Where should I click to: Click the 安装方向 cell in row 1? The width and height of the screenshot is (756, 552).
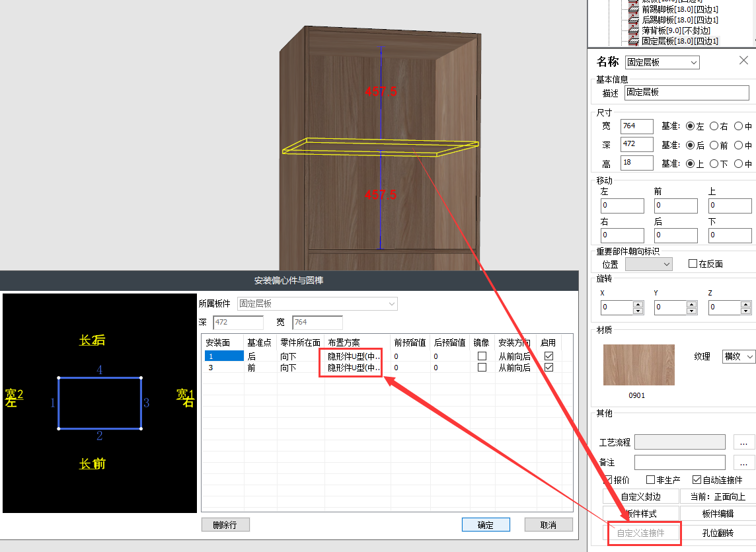coord(515,356)
